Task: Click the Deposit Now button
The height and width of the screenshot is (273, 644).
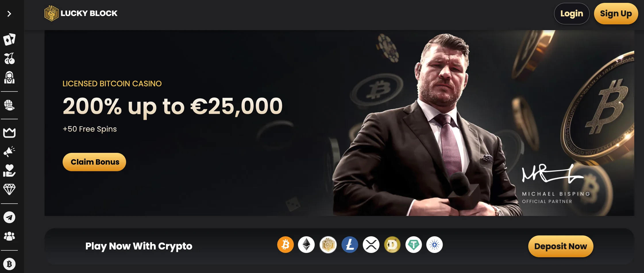Action: [561, 246]
